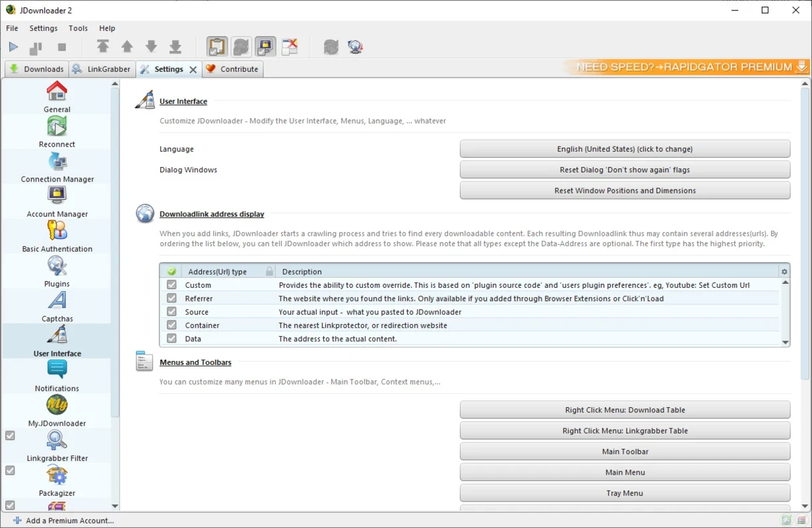The image size is (812, 528).
Task: Open table column settings gear
Action: (784, 271)
